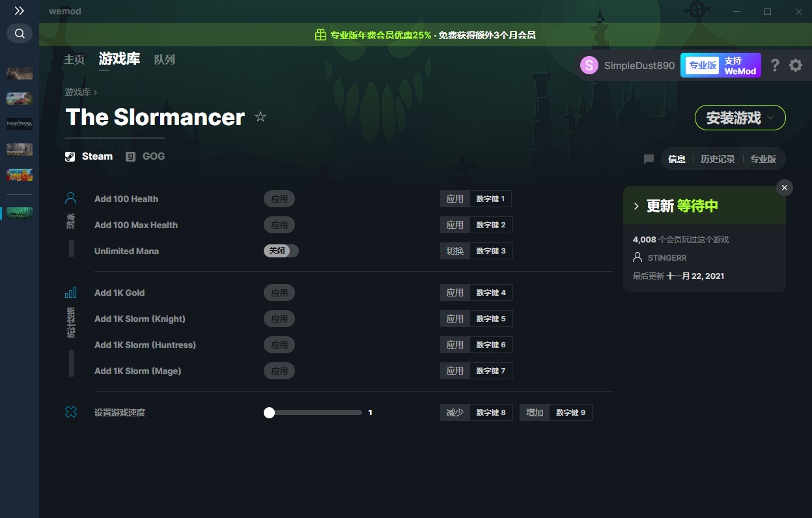
Task: Open second game thumbnail with red car
Action: click(x=20, y=98)
